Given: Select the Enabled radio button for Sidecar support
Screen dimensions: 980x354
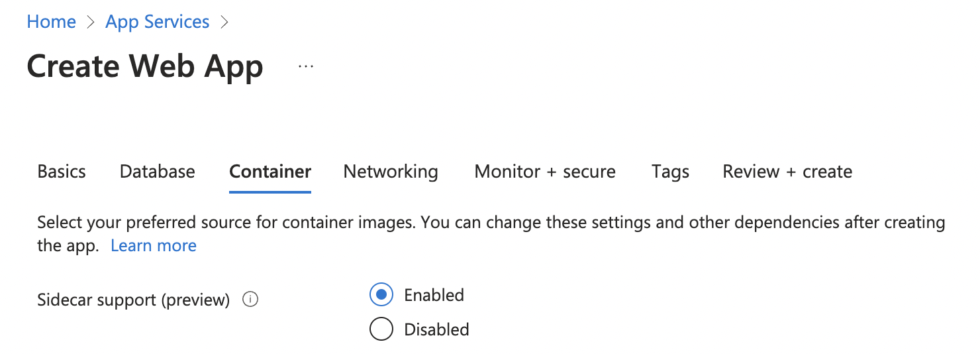Looking at the screenshot, I should pos(381,295).
